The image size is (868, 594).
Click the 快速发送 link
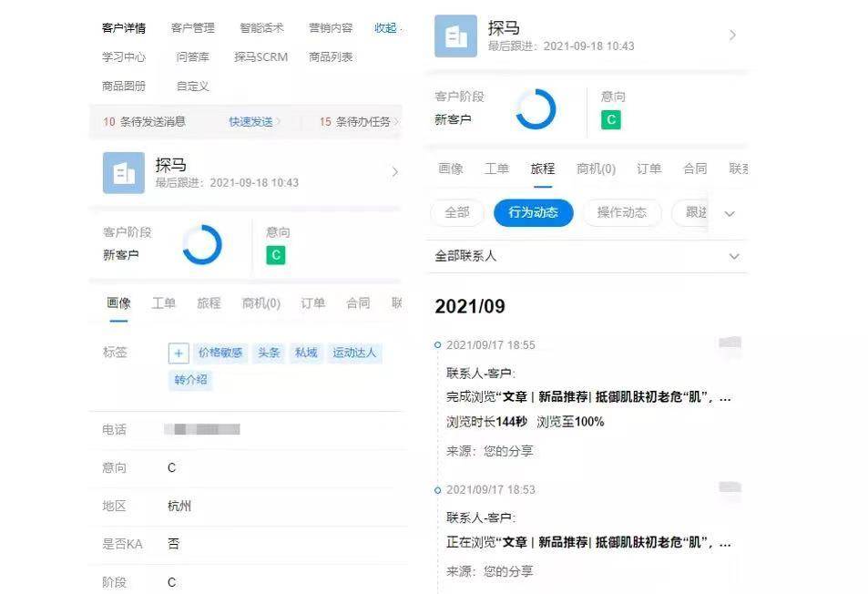[x=251, y=121]
